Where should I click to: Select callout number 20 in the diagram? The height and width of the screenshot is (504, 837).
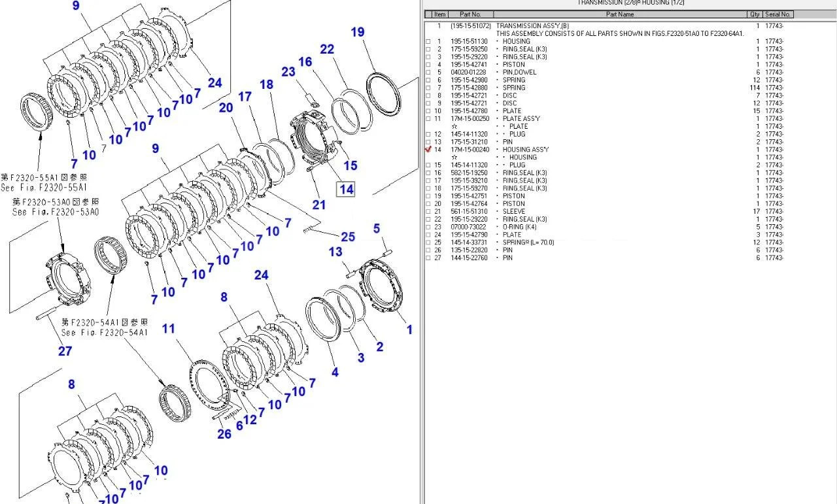point(226,107)
